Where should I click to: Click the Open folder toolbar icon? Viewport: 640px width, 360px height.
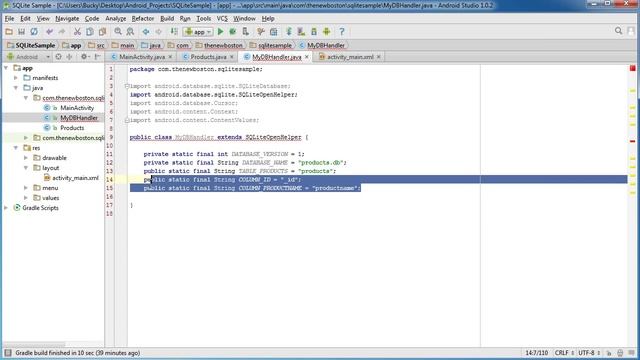click(x=9, y=31)
